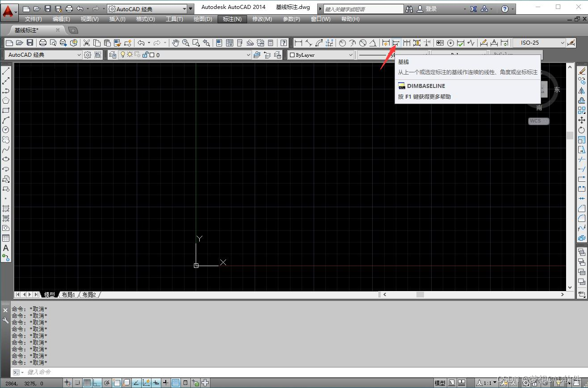Click the 登录 sign-in button
588x388 pixels.
427,9
